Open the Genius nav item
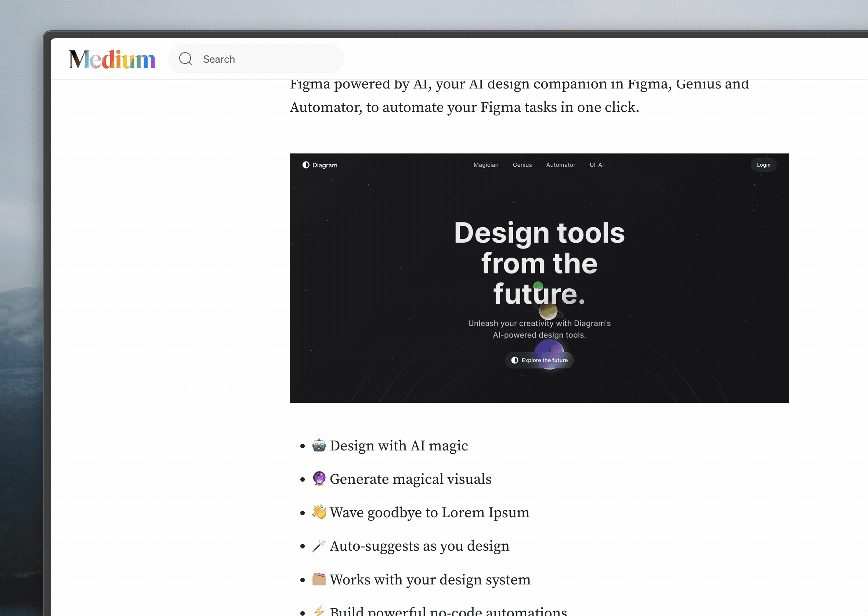The width and height of the screenshot is (868, 616). [x=522, y=164]
